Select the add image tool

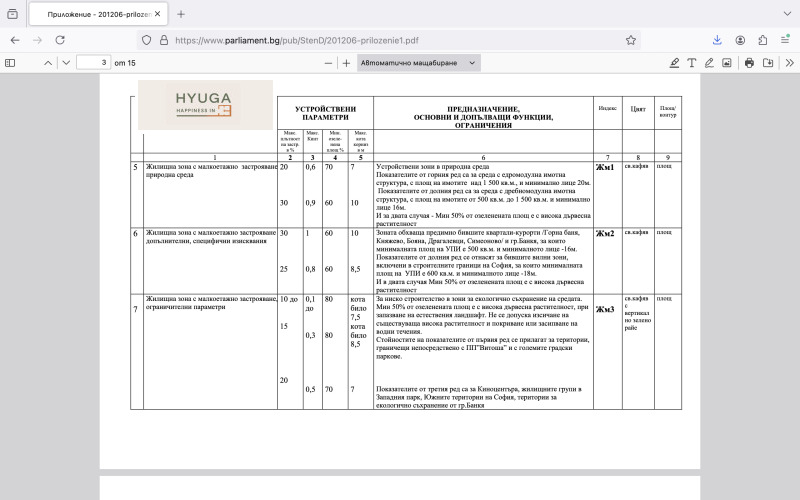click(727, 62)
